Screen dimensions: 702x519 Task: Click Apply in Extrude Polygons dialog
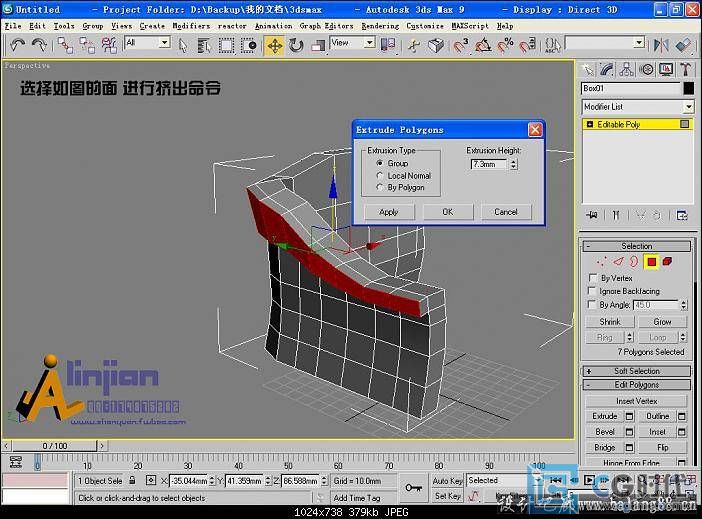tap(388, 212)
